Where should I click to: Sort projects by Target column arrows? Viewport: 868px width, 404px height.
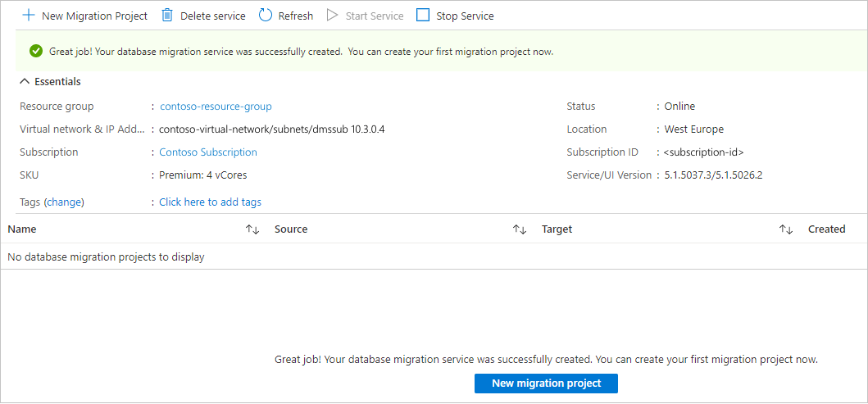786,229
